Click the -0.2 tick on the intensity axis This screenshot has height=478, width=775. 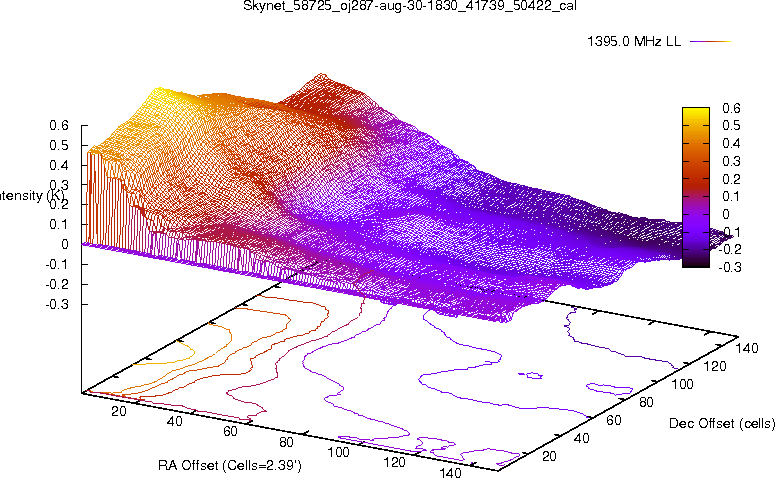pyautogui.click(x=57, y=284)
